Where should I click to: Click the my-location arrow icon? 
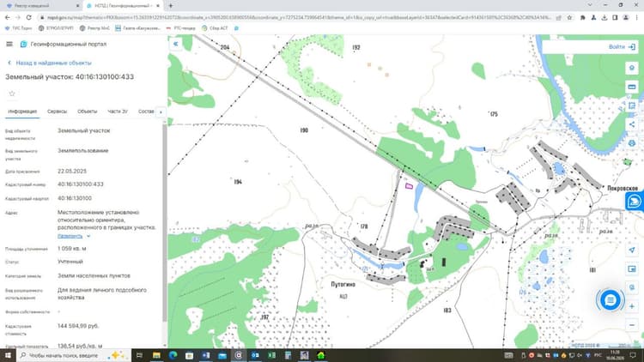tap(632, 250)
